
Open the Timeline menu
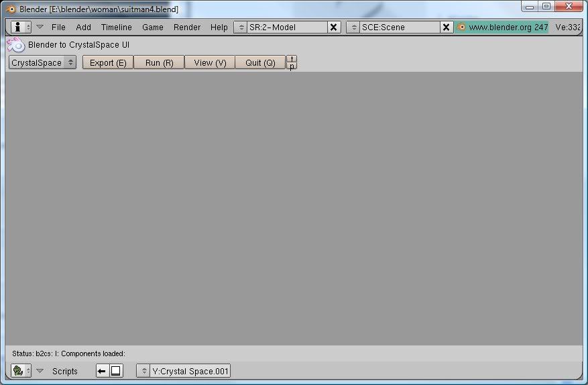click(x=116, y=27)
